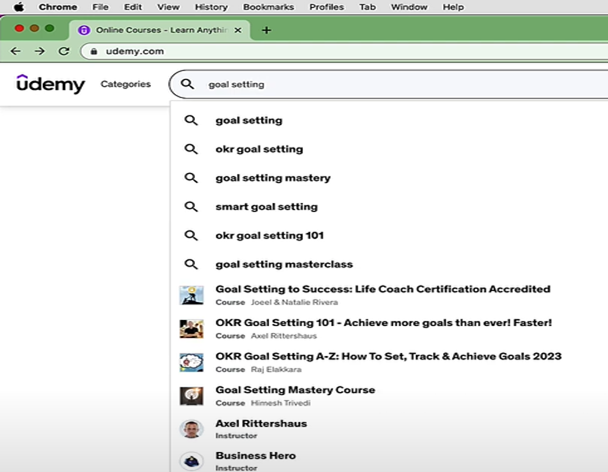The height and width of the screenshot is (472, 608).
Task: Open 'OKR Goal Setting 101' course result
Action: 383,323
